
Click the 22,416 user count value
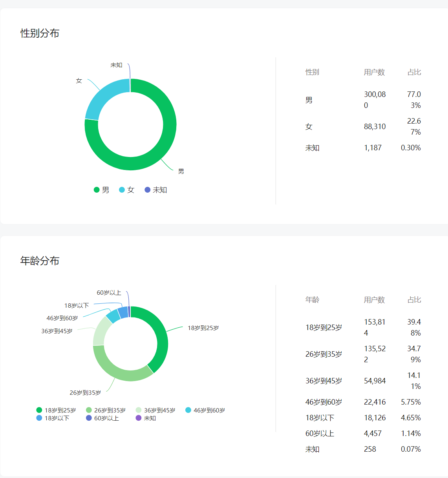(375, 402)
